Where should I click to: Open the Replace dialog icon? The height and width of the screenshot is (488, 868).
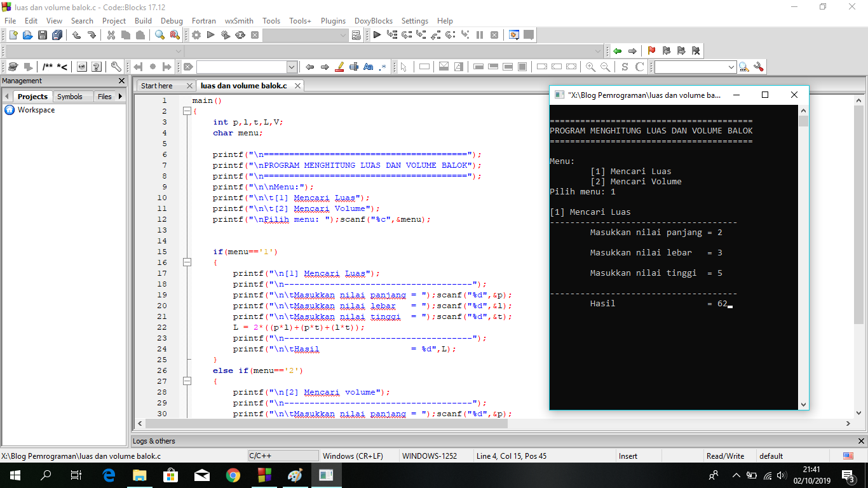point(175,35)
